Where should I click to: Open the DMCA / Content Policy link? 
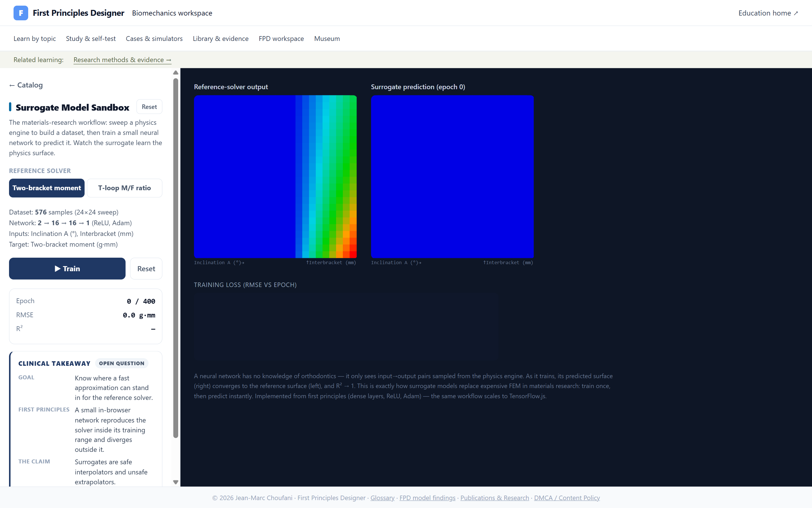point(567,498)
